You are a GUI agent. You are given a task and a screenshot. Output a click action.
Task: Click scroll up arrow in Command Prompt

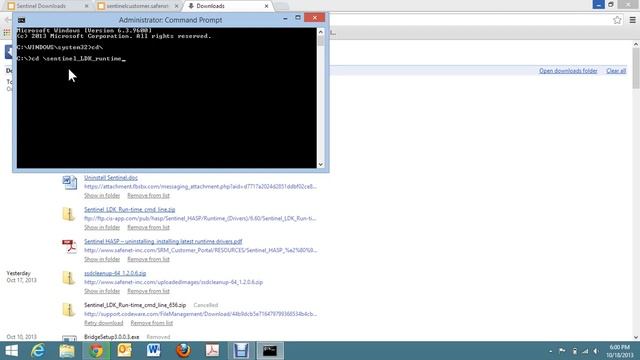320,31
